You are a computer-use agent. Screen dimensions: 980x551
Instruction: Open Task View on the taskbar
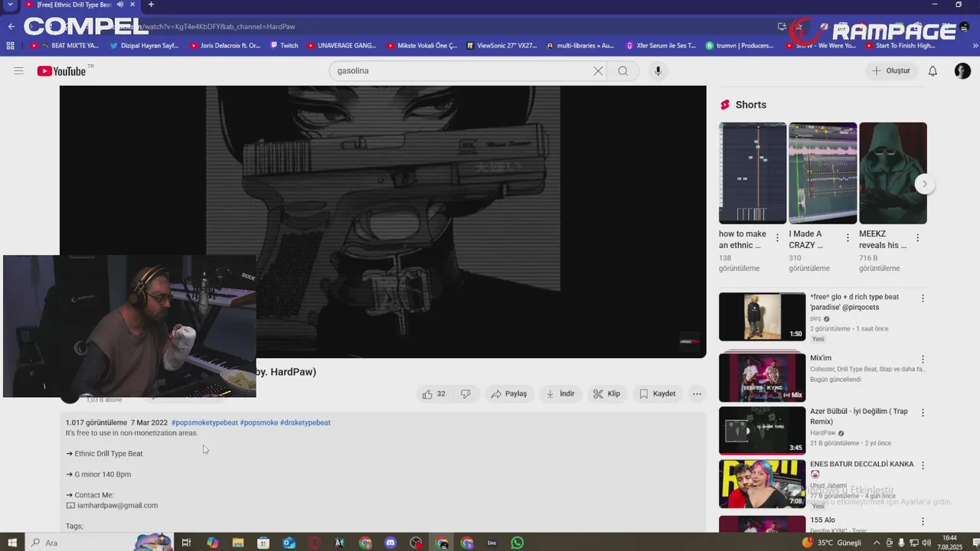186,543
